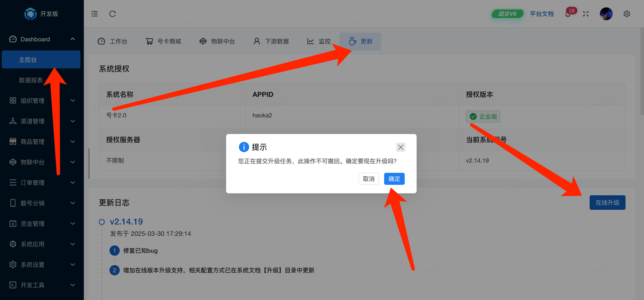Screen dimensions: 644x300
Task: Toggle fullscreen mode icon
Action: coord(586,14)
